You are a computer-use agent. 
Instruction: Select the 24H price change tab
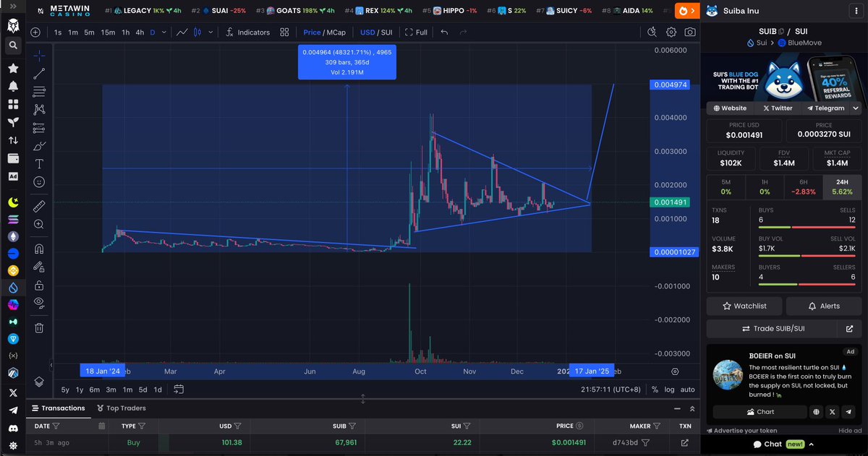point(842,186)
